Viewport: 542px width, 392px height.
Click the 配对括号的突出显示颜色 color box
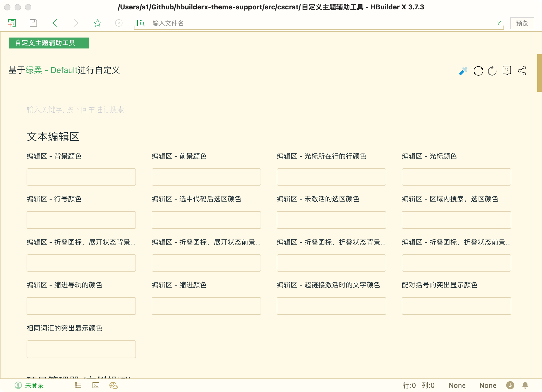tap(457, 306)
